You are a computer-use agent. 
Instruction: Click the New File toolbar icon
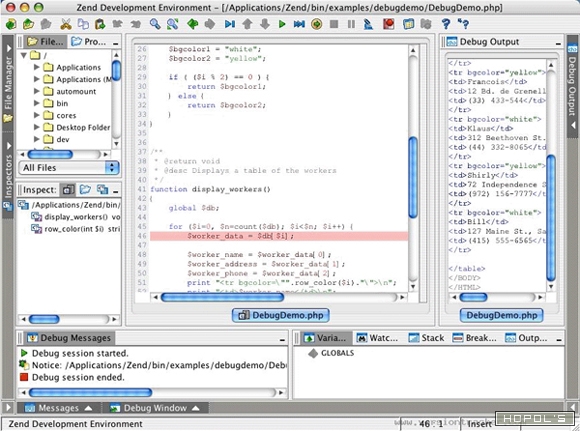tap(11, 24)
